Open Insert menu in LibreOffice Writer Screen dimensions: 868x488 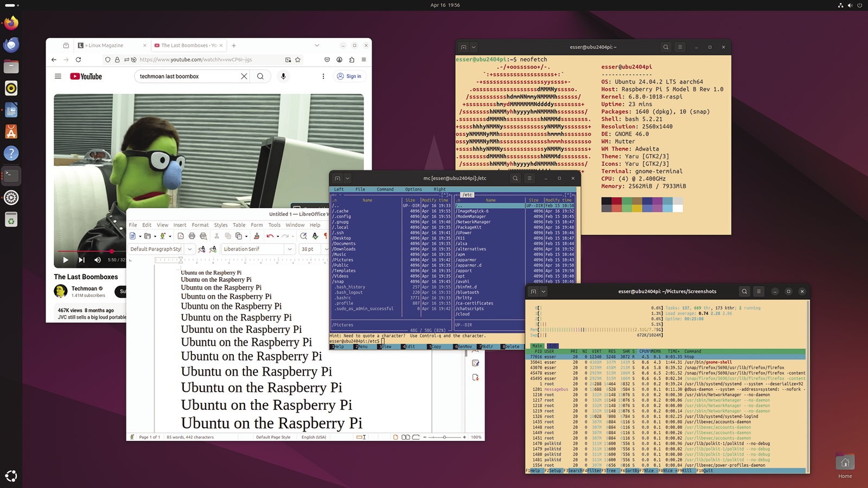pyautogui.click(x=180, y=225)
